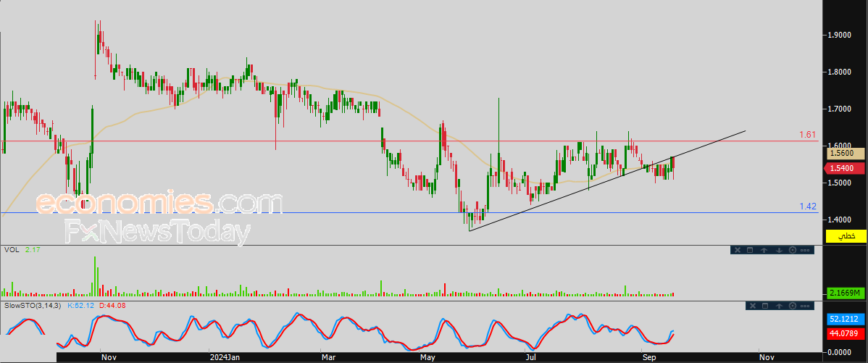Expand more options in VOL panel
868x363 pixels.
[805, 250]
